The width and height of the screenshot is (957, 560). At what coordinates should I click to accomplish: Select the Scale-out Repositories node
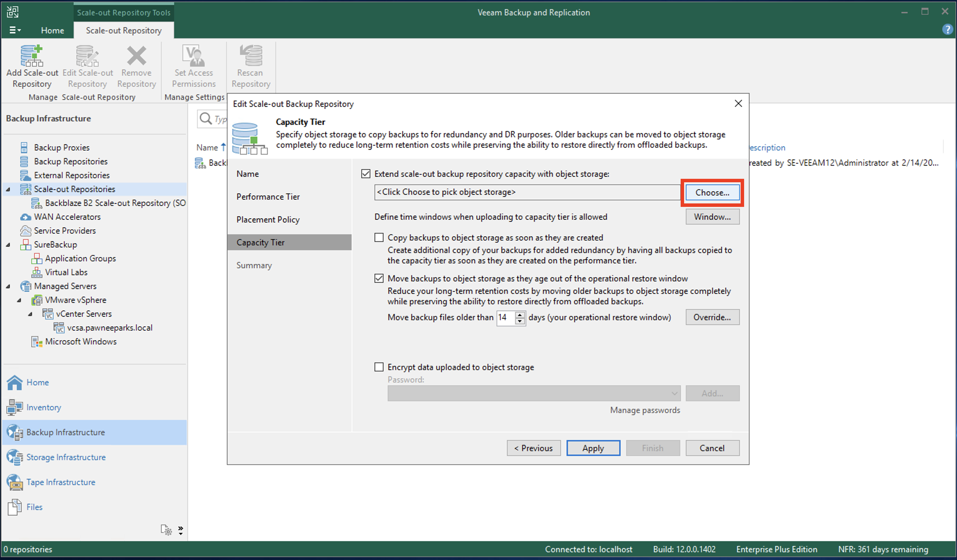[75, 189]
